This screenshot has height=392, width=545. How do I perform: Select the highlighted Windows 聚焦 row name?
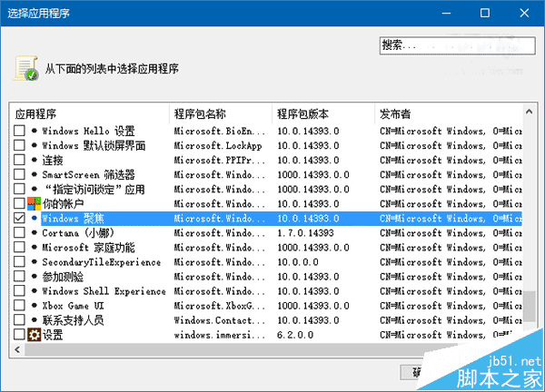coord(73,219)
